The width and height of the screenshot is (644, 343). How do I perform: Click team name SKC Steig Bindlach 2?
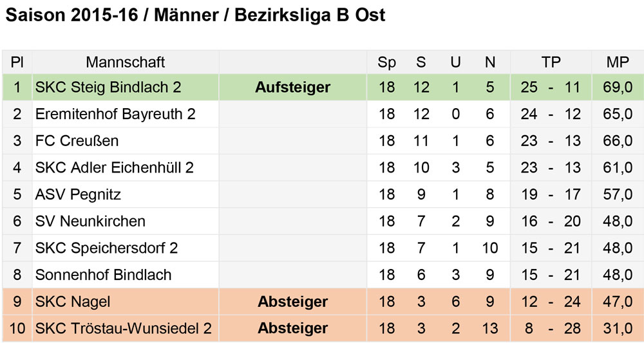tap(108, 88)
